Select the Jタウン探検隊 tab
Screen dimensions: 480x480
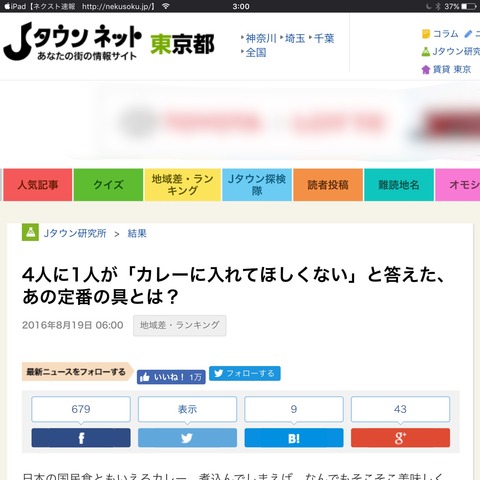[257, 185]
